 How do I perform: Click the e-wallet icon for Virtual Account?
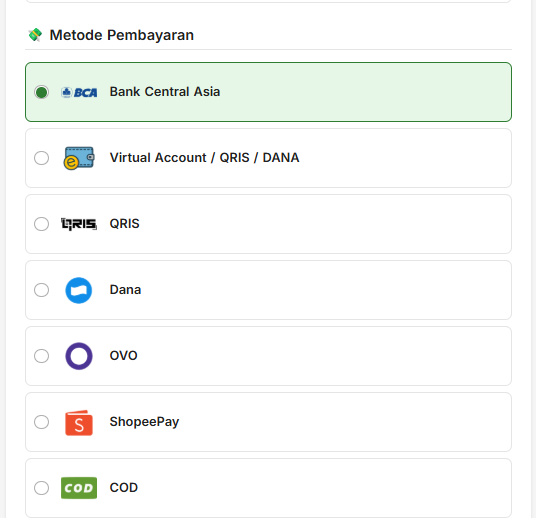point(79,158)
